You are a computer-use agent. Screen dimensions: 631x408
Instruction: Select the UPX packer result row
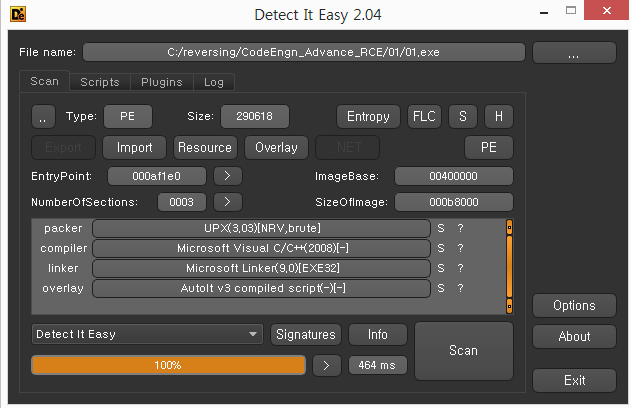pos(262,229)
